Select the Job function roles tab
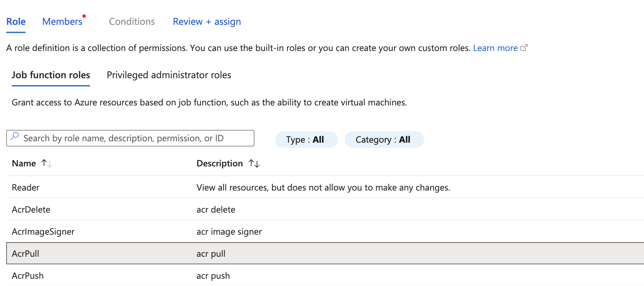This screenshot has height=286, width=644. (x=51, y=75)
